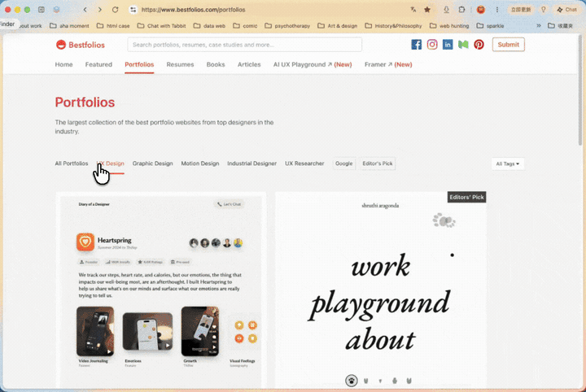Click the Submit button

point(508,45)
